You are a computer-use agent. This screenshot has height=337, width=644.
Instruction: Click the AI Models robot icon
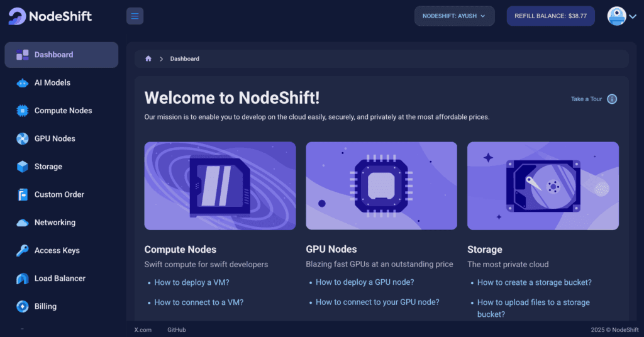(x=23, y=83)
